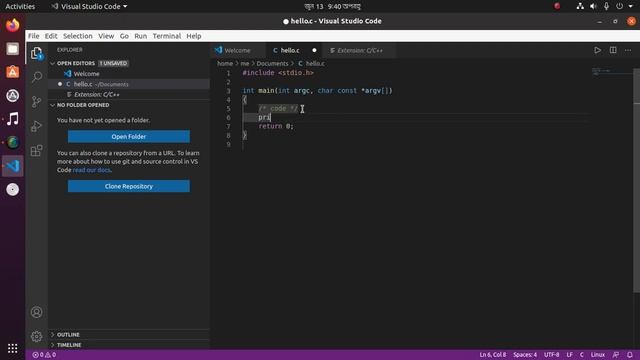Image resolution: width=640 pixels, height=360 pixels.
Task: Click the home breadcrumb segment
Action: point(225,63)
